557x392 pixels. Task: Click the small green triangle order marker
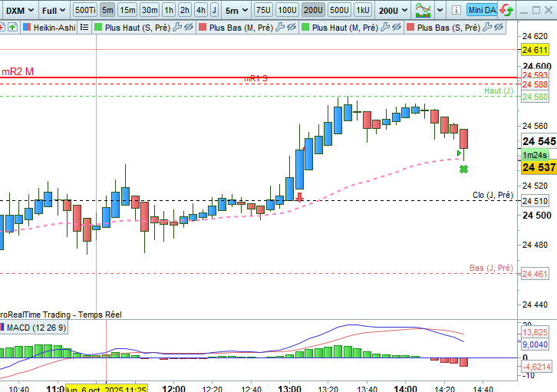click(459, 153)
